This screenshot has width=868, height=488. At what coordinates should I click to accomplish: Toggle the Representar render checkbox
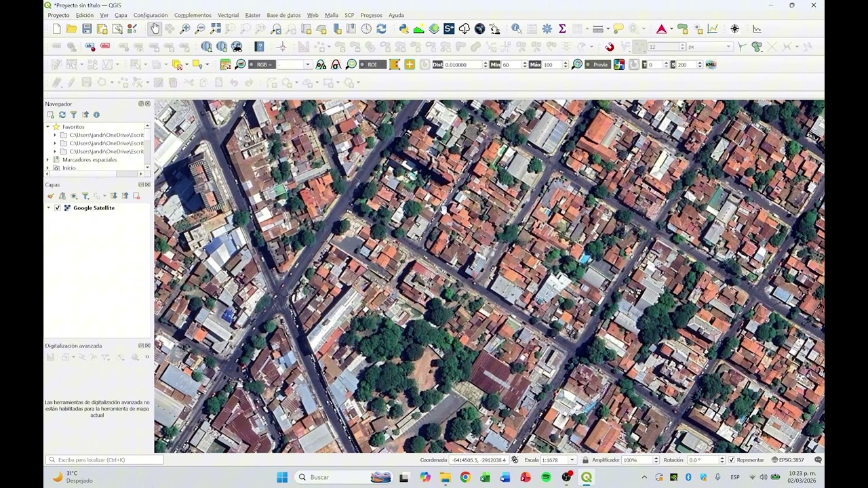tap(732, 460)
